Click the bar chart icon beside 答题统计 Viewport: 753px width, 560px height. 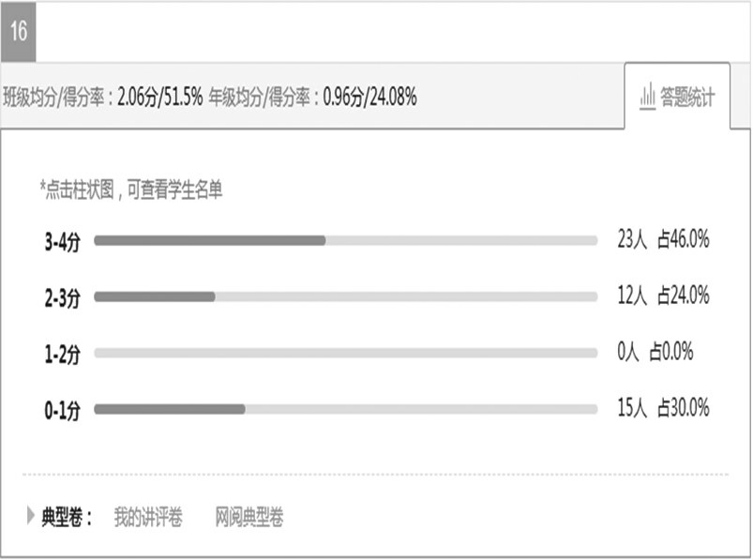(647, 96)
